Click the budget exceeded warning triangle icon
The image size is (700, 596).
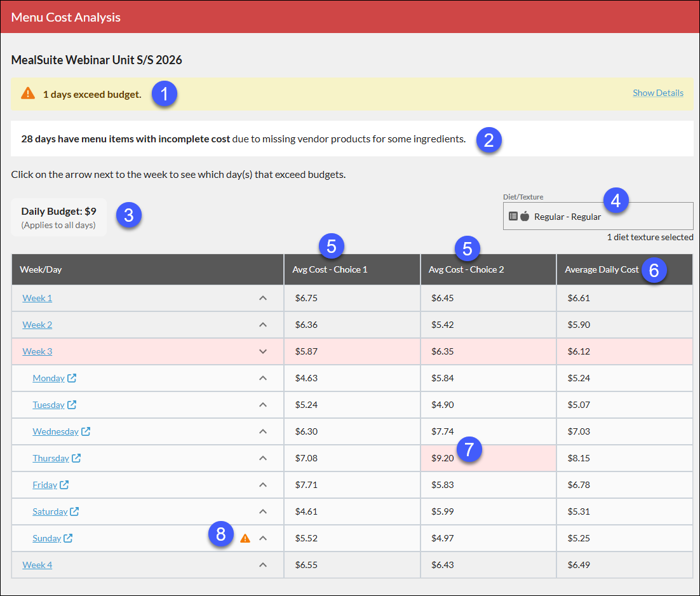point(28,93)
